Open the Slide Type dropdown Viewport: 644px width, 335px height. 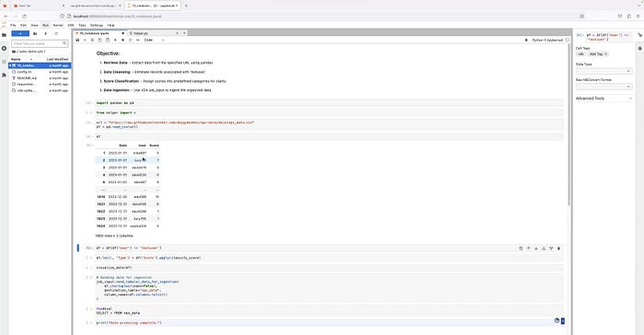click(604, 71)
